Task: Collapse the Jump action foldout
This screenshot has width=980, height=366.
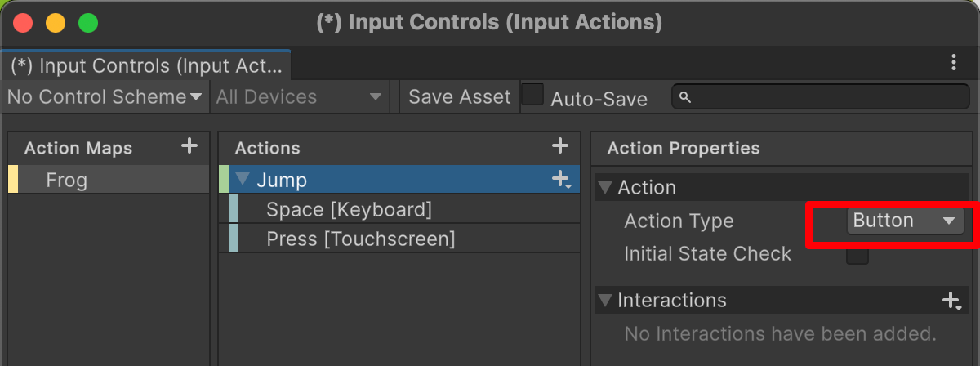Action: [x=243, y=180]
